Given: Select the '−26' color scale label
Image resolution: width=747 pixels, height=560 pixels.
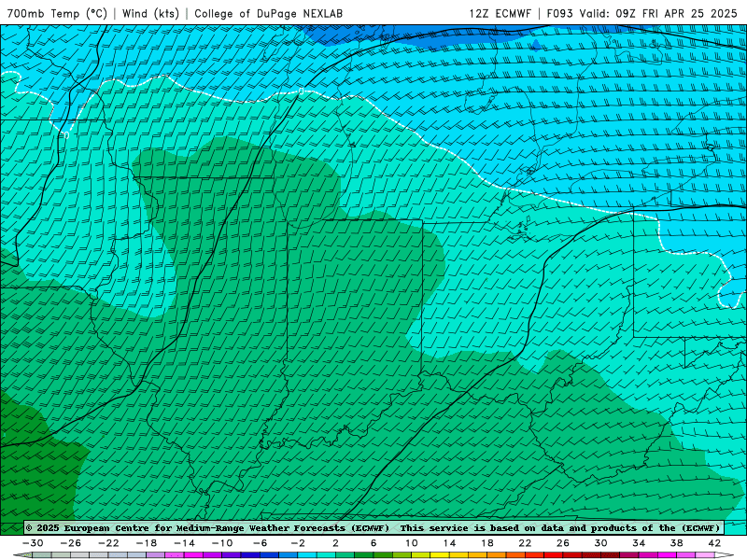Looking at the screenshot, I should (x=71, y=543).
